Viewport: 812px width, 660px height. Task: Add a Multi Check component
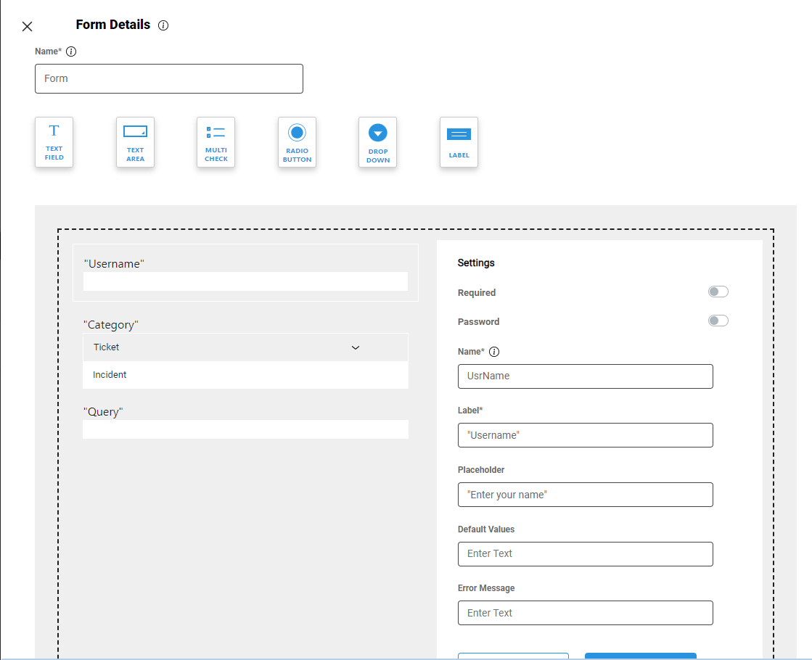[216, 142]
